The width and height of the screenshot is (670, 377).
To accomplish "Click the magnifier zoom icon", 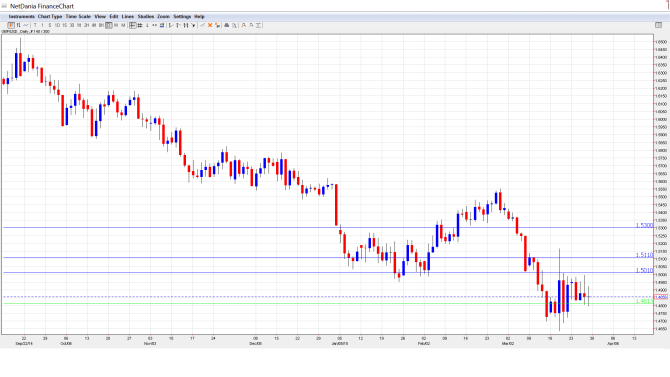I will point(234,26).
